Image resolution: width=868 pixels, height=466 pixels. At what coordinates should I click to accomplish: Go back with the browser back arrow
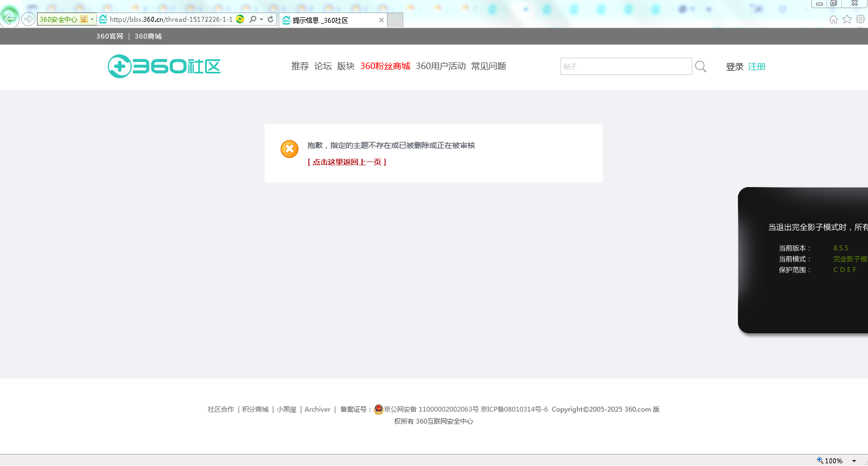pos(10,18)
